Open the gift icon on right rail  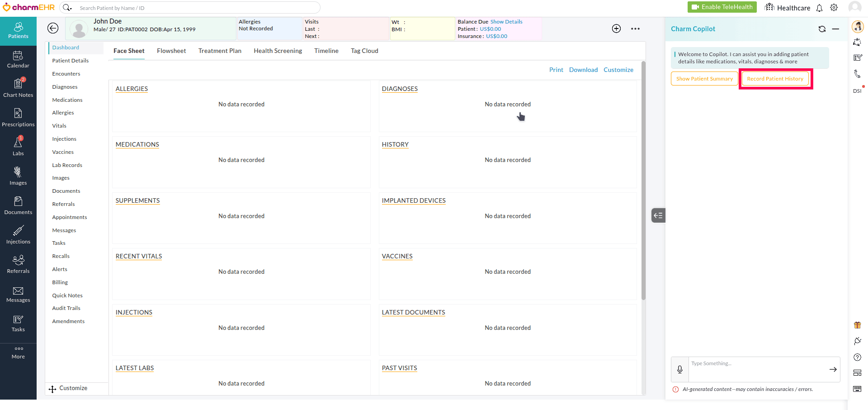(857, 325)
